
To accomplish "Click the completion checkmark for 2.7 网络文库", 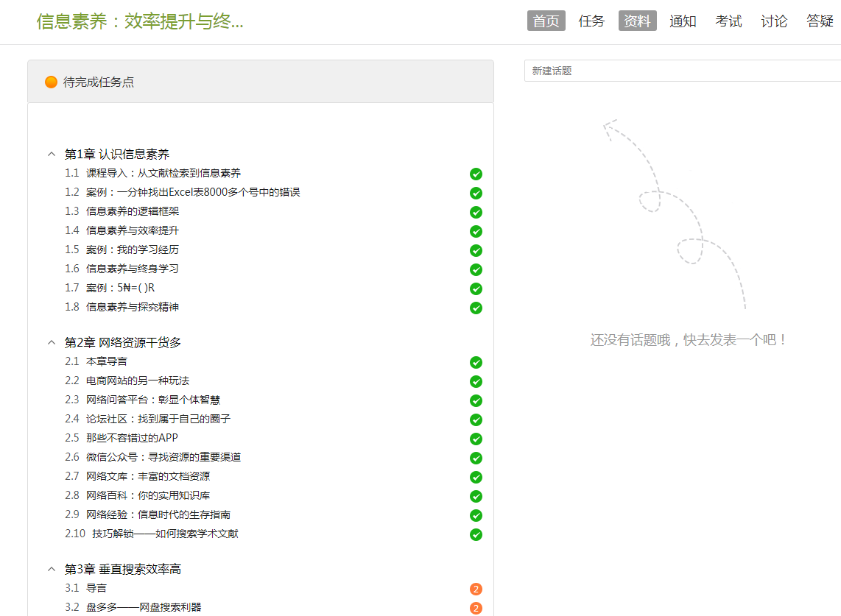I will (476, 478).
